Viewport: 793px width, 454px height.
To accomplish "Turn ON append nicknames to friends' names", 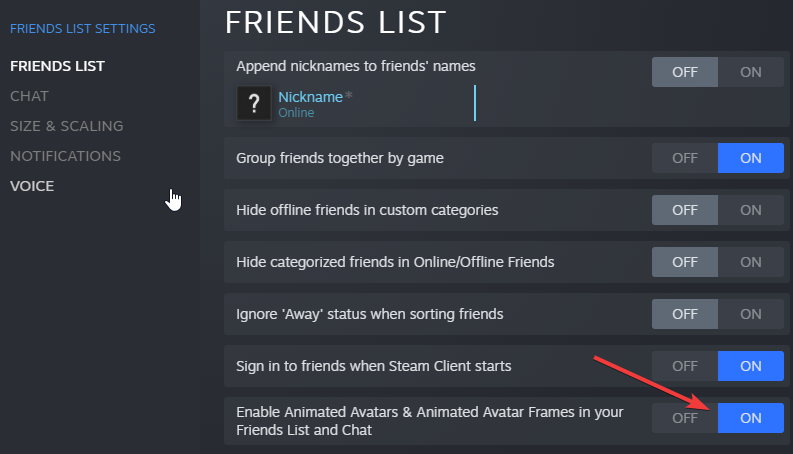I will pos(751,72).
